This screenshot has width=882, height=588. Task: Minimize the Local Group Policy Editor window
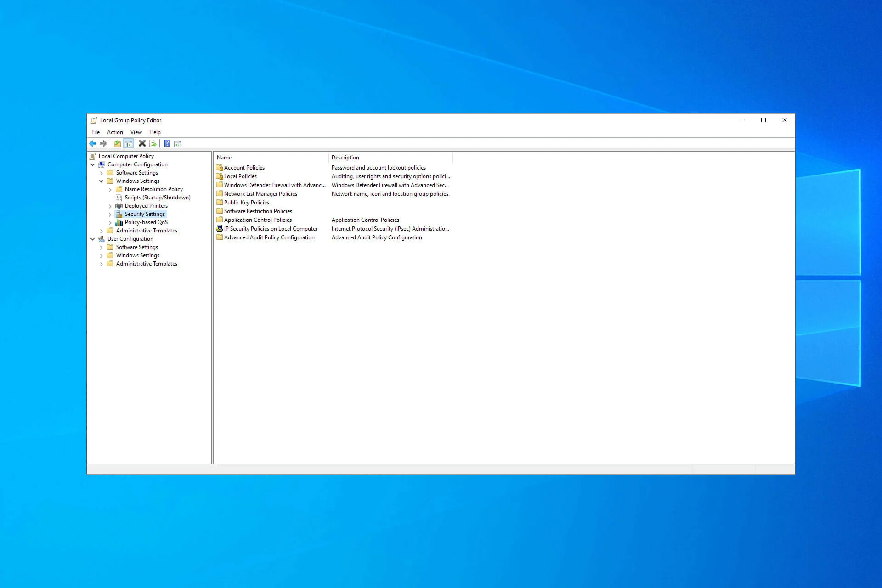[743, 120]
